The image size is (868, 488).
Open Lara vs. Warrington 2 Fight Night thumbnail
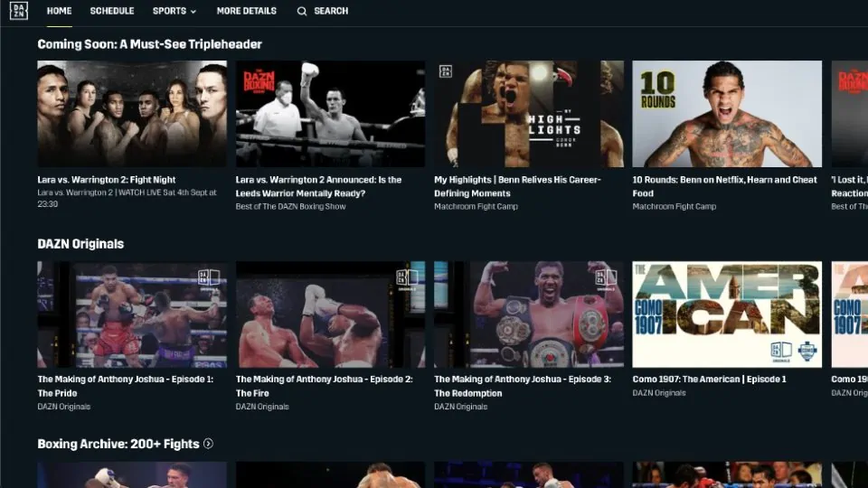pyautogui.click(x=132, y=114)
